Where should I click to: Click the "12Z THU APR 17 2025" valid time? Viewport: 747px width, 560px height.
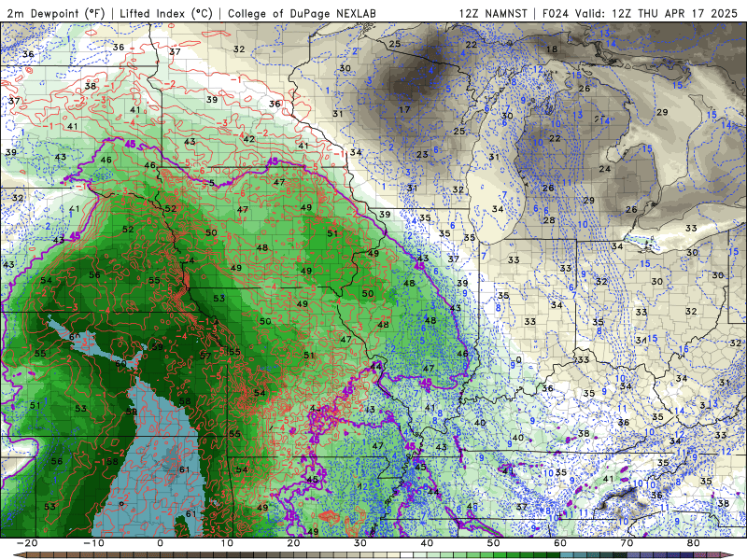[x=674, y=14]
